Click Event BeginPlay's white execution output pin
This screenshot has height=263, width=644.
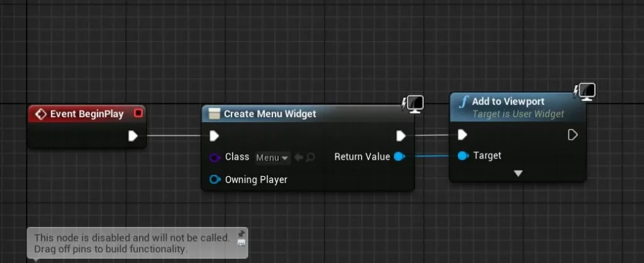click(x=133, y=136)
